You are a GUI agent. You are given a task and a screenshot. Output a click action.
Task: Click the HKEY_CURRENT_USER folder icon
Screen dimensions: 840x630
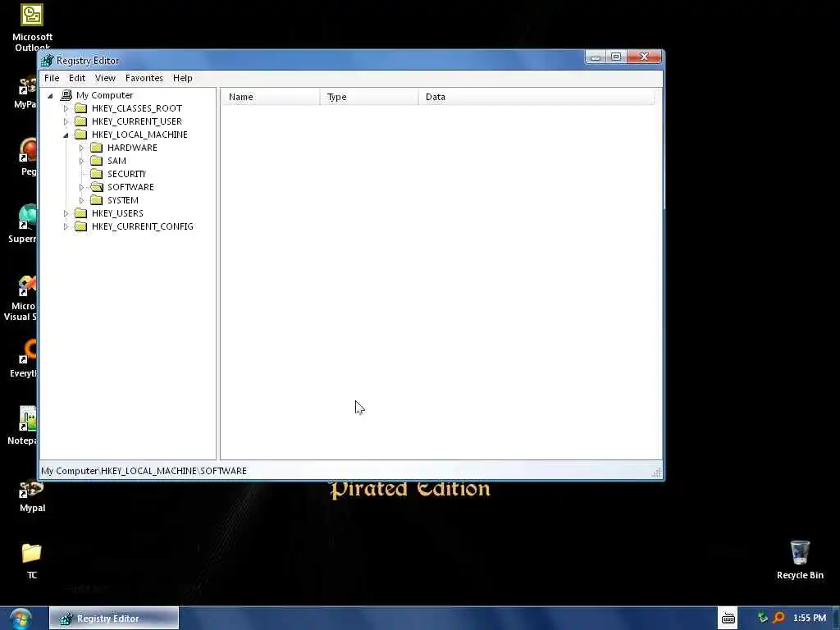(81, 121)
